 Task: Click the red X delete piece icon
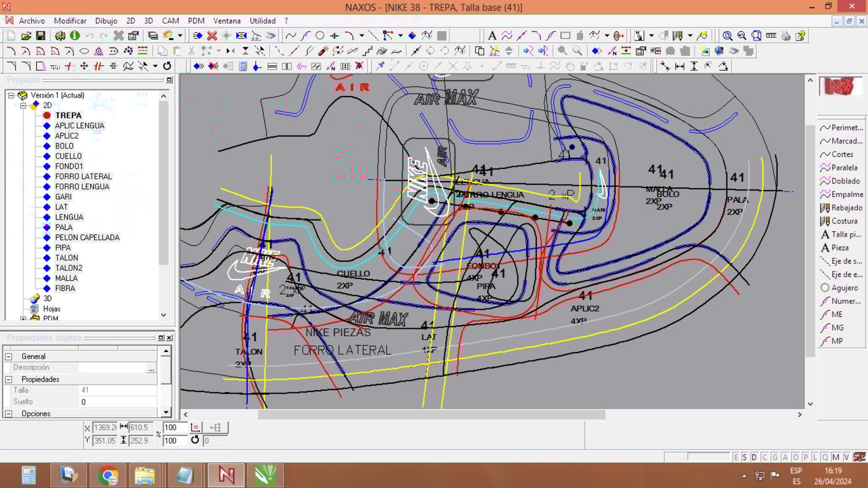212,36
